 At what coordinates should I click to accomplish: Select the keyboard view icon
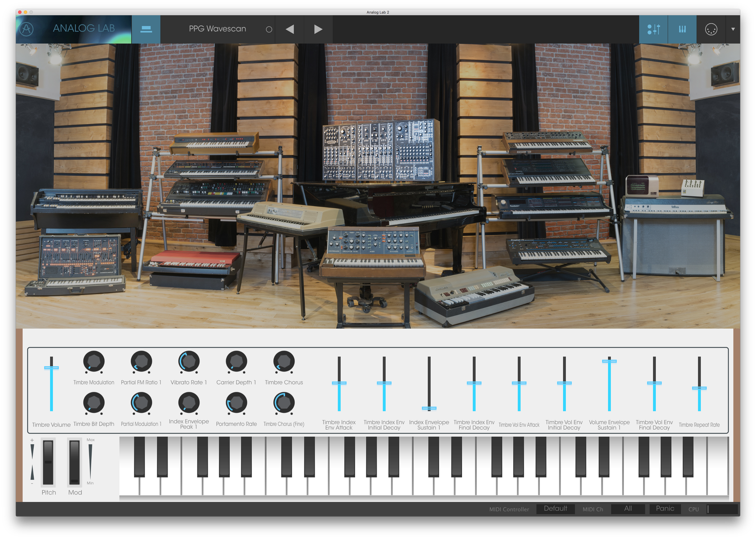(682, 29)
